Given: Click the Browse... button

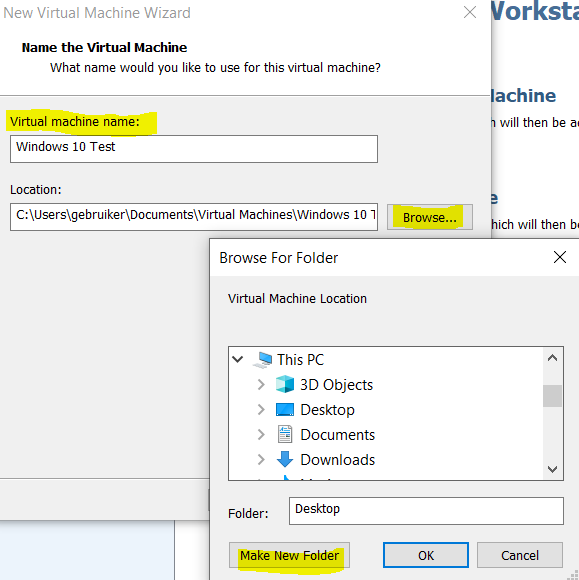Looking at the screenshot, I should click(x=430, y=217).
